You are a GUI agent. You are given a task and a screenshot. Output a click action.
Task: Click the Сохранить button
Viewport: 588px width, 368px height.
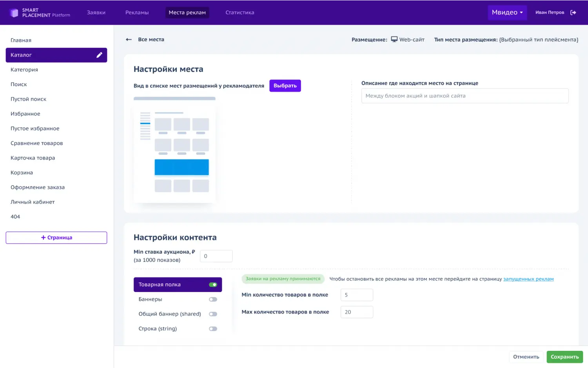click(x=564, y=357)
